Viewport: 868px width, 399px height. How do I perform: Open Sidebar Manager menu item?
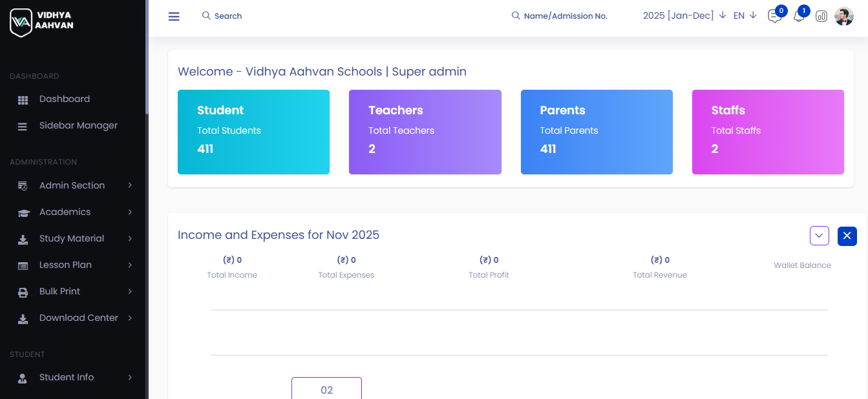(x=78, y=126)
